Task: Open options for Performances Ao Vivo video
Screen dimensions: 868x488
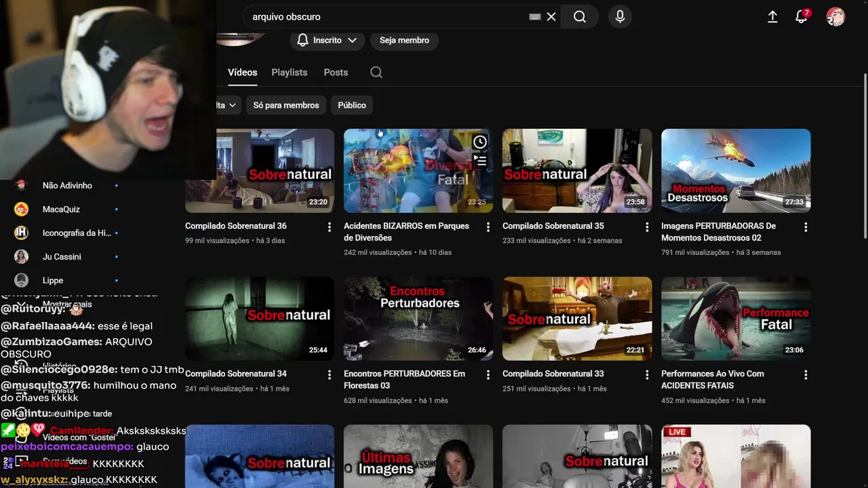Action: pos(806,375)
